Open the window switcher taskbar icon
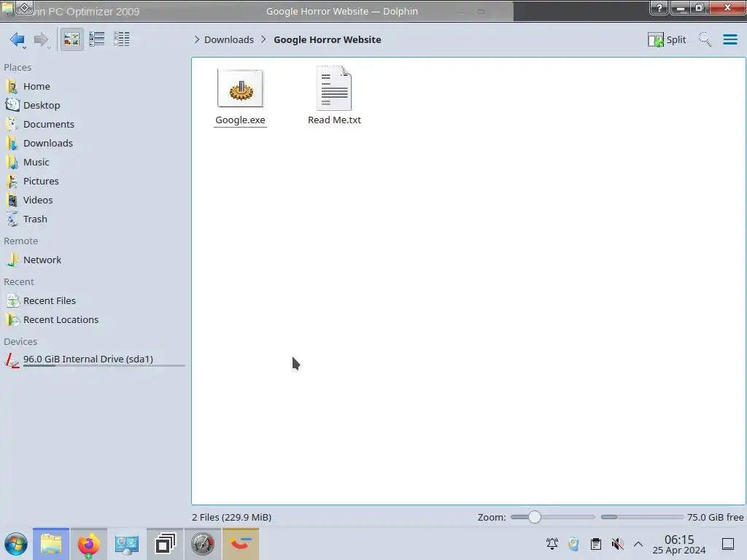747x560 pixels. click(x=165, y=544)
